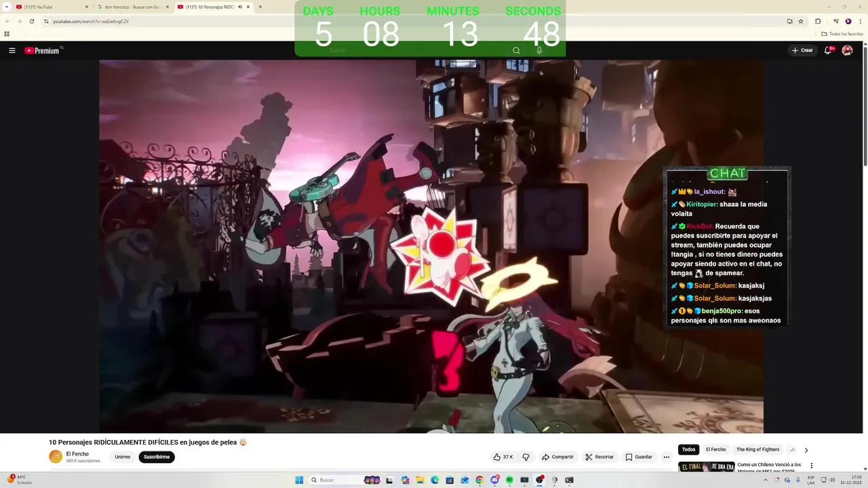The image size is (868, 488).
Task: Dislike the video with the thumbs-down button
Action: coord(526,457)
